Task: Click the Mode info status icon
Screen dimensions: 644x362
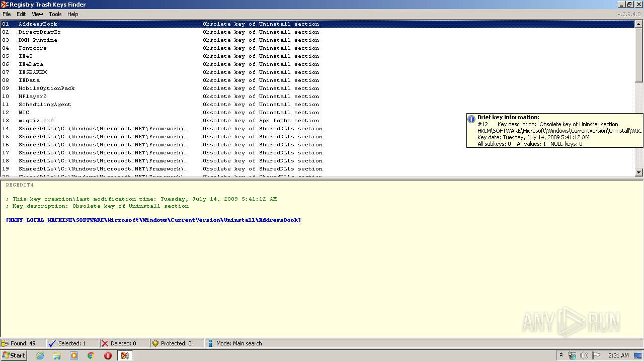Action: (210, 343)
